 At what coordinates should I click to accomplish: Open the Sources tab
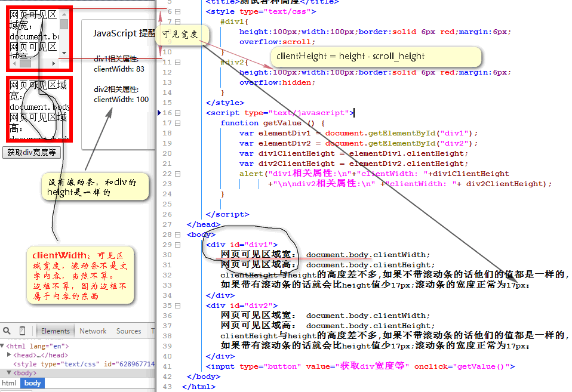coord(129,331)
